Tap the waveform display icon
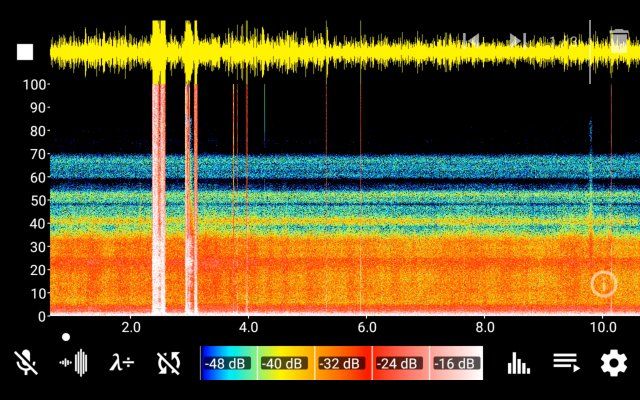 click(x=74, y=362)
